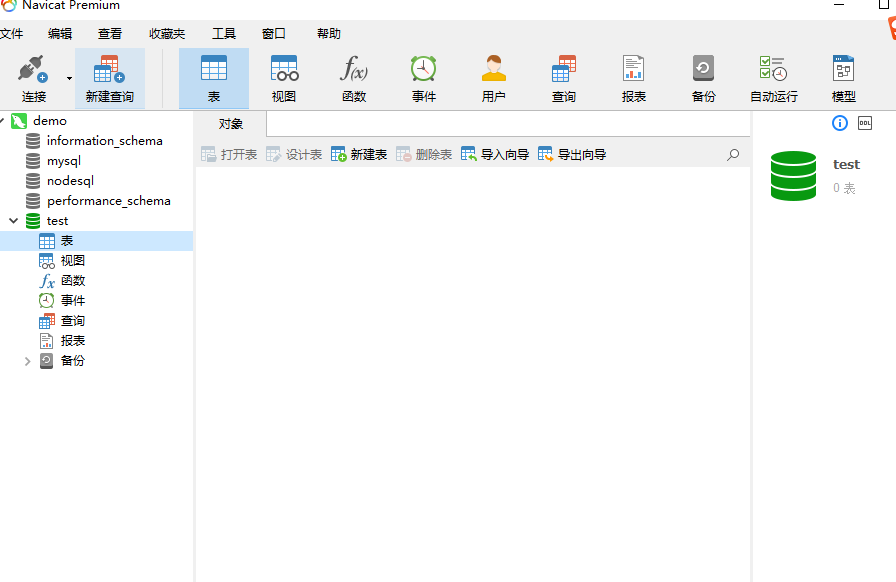Open the 连接 (Connection) dropdown arrow
Viewport: 896px width, 582px height.
(69, 78)
